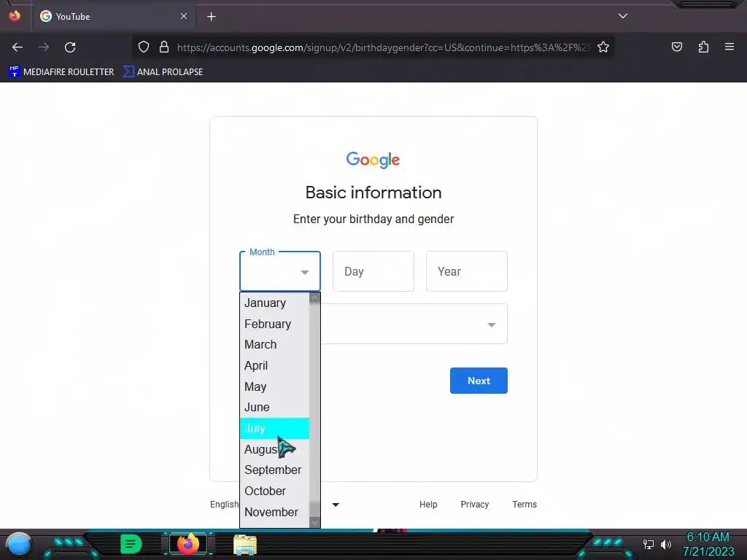The image size is (747, 560).
Task: Click the Year input field
Action: [467, 271]
